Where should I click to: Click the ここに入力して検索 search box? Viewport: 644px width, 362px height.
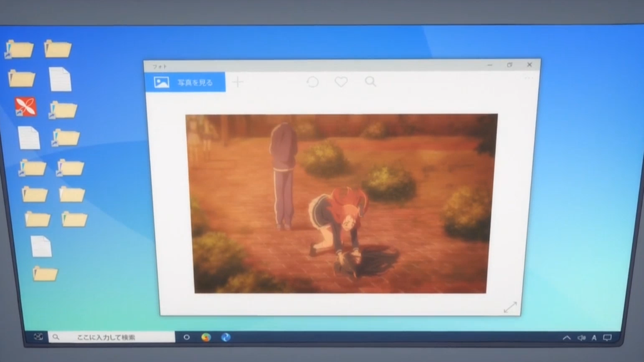(112, 337)
